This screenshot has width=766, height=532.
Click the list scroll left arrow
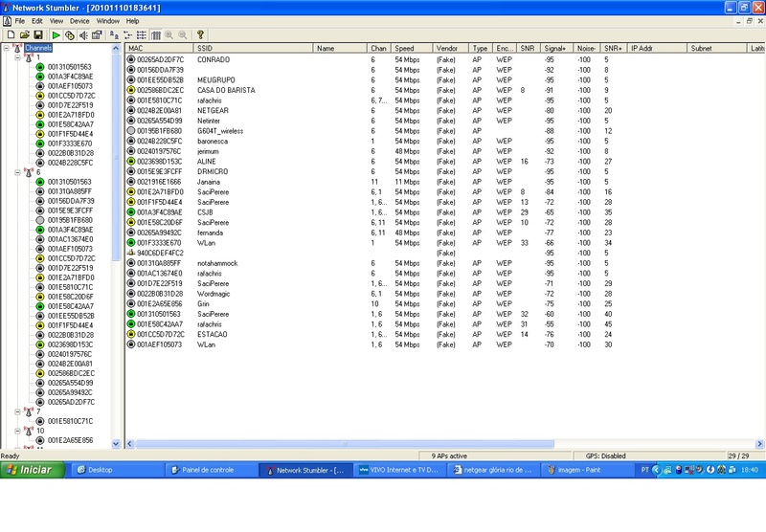point(130,444)
